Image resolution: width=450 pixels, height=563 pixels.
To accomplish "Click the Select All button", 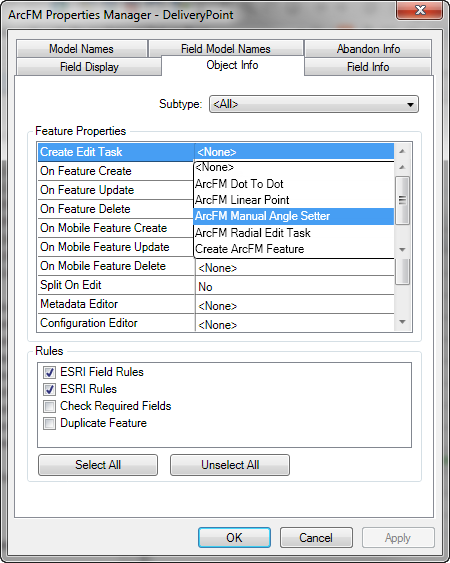I will coord(98,465).
